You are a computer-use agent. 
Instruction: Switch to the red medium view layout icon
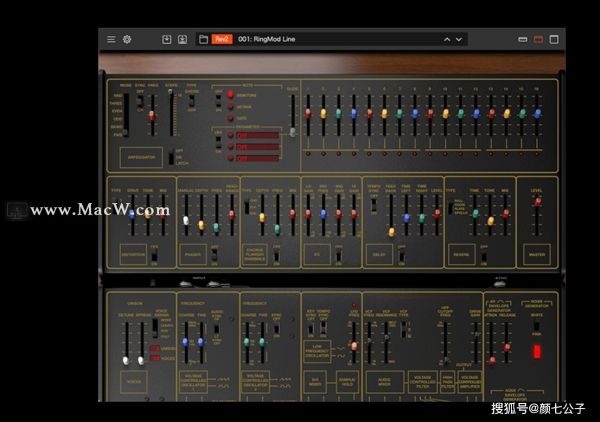click(538, 39)
